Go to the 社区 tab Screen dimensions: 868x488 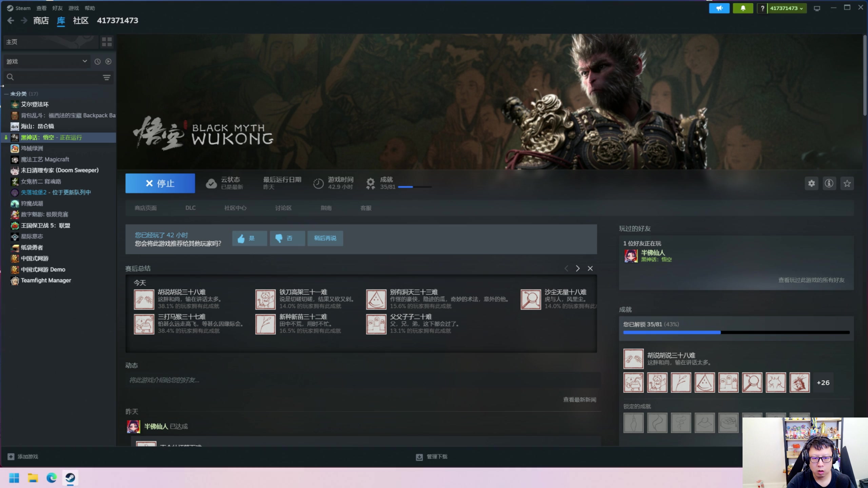[x=81, y=21]
